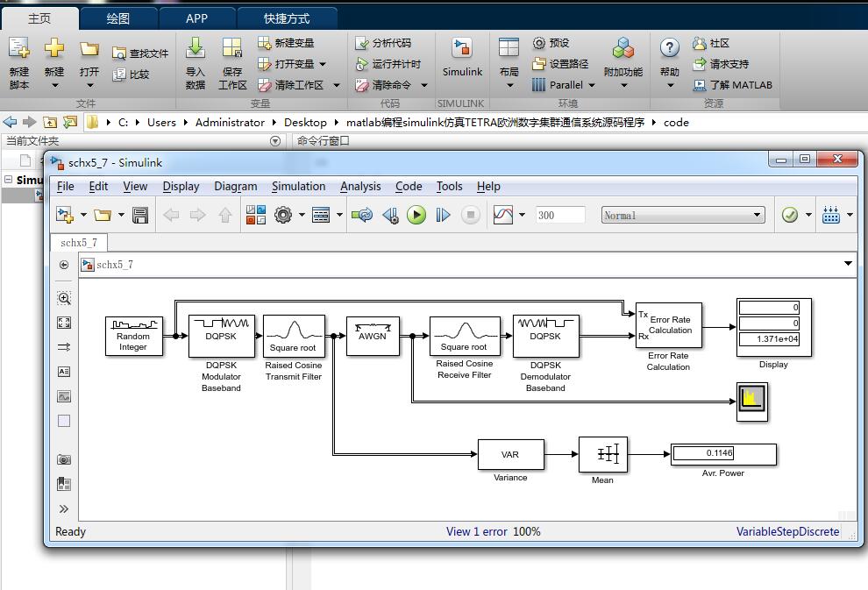The width and height of the screenshot is (868, 590).
Task: Click the simulation stop time field
Action: [560, 216]
